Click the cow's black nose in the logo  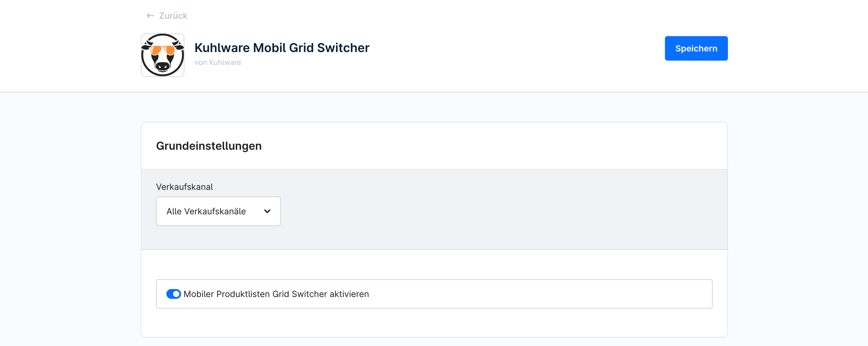pos(162,66)
